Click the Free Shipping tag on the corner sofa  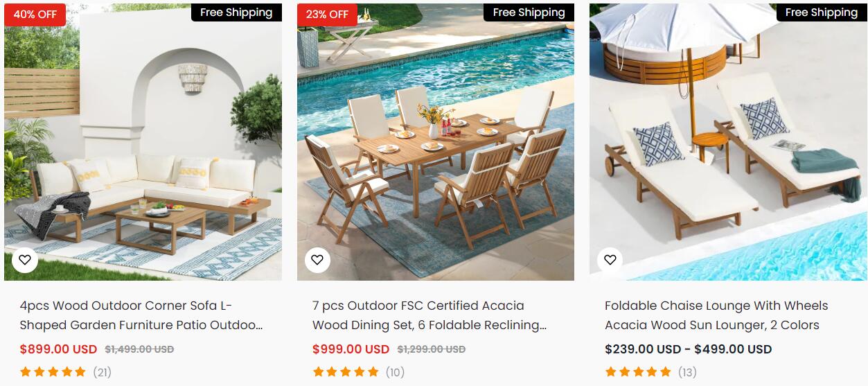tap(236, 12)
